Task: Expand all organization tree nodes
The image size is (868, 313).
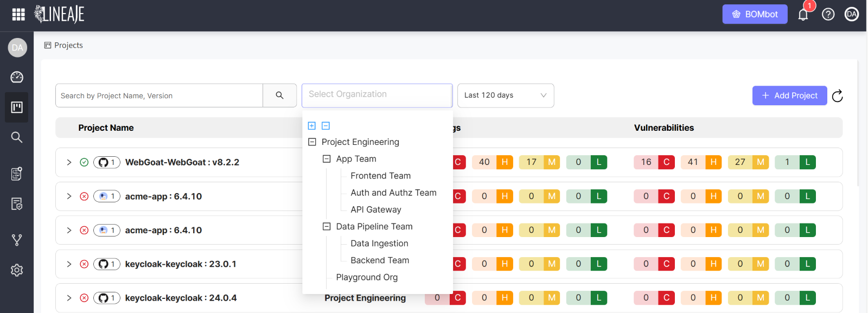Action: tap(312, 126)
